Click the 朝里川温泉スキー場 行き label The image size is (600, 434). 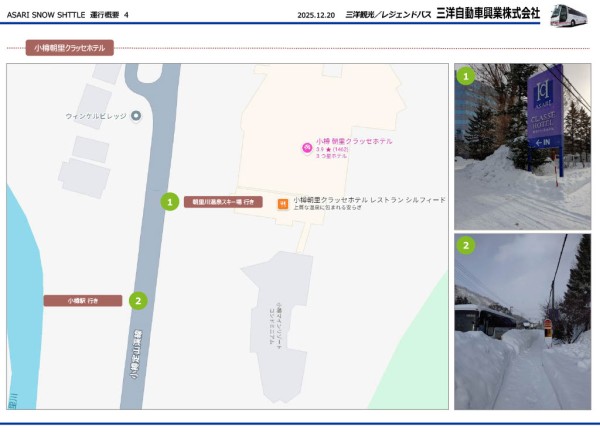223,202
